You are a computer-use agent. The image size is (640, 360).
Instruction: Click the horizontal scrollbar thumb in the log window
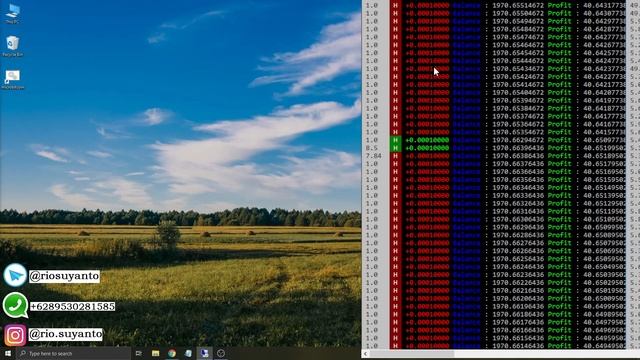411,354
